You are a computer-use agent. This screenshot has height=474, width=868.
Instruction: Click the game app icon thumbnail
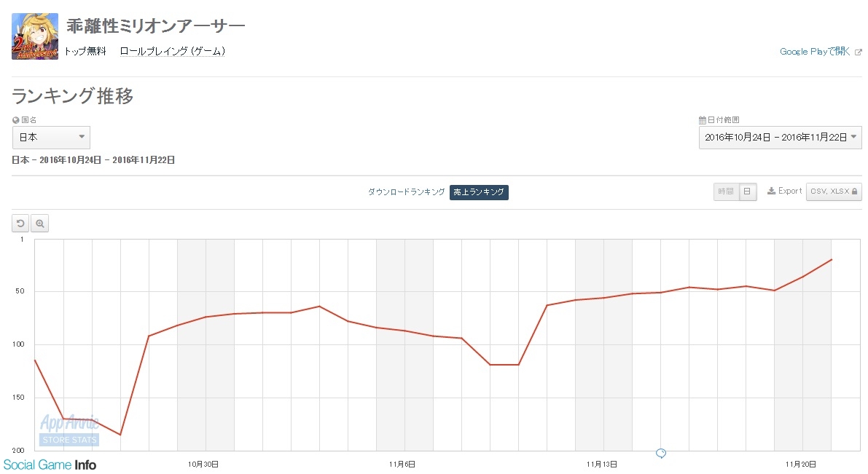pos(35,36)
